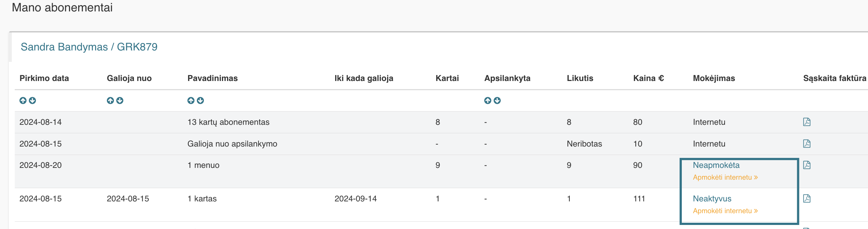Download PDF invoice for 1 menuo subscription
The image size is (868, 229).
[806, 165]
